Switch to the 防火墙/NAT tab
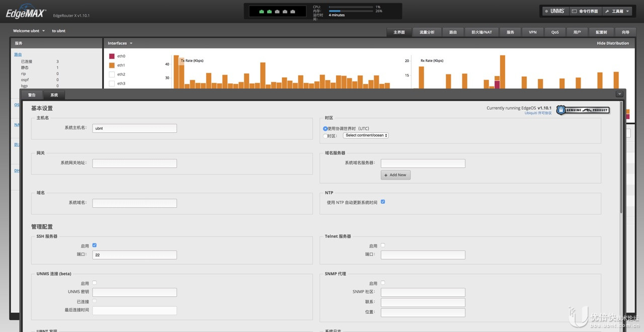Screen dimensions: 644x332 click(x=481, y=32)
